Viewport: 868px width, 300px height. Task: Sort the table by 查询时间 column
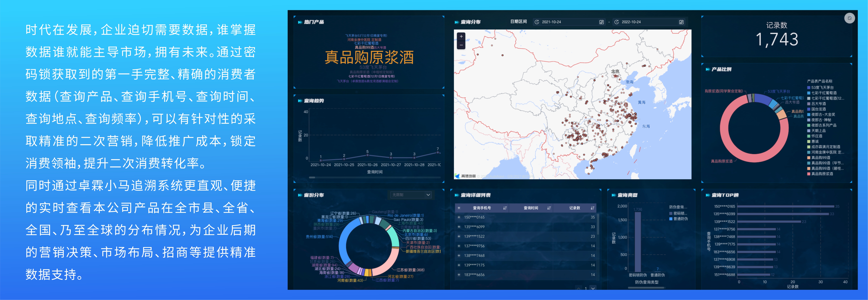pyautogui.click(x=549, y=208)
